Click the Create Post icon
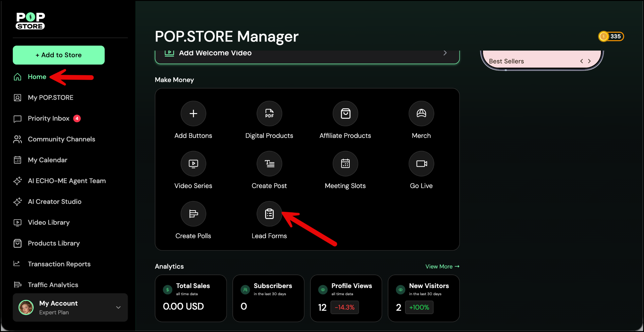Viewport: 644px width, 332px height. (269, 164)
